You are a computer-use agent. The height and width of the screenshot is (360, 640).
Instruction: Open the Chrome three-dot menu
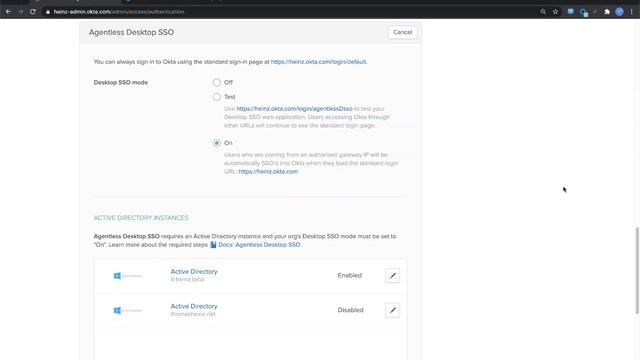pos(631,12)
